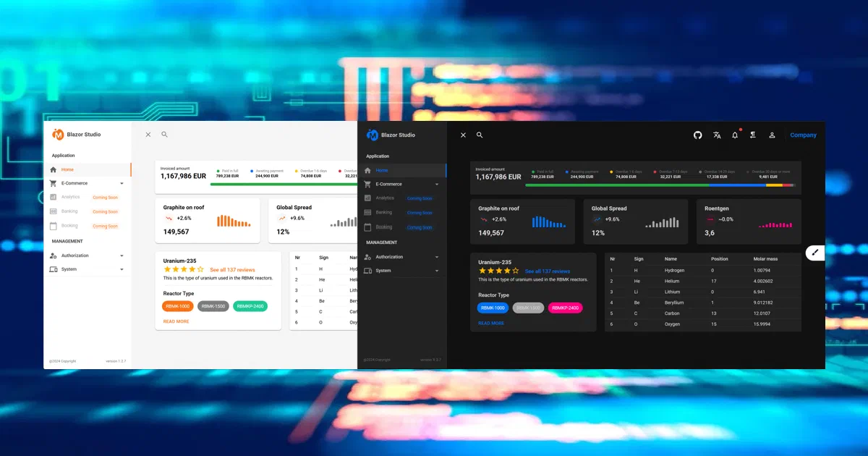This screenshot has width=868, height=456.
Task: Click Analytics chart icon in dark sidebar
Action: click(x=367, y=198)
